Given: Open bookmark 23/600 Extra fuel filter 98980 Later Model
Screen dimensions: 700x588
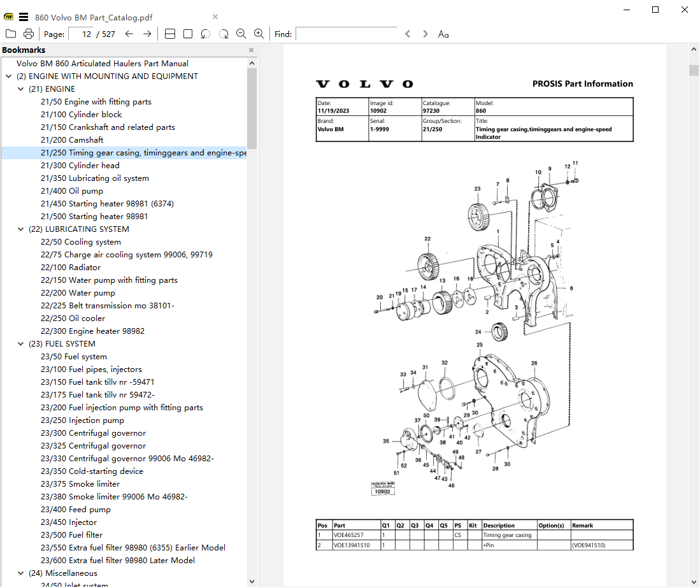Looking at the screenshot, I should tap(118, 561).
